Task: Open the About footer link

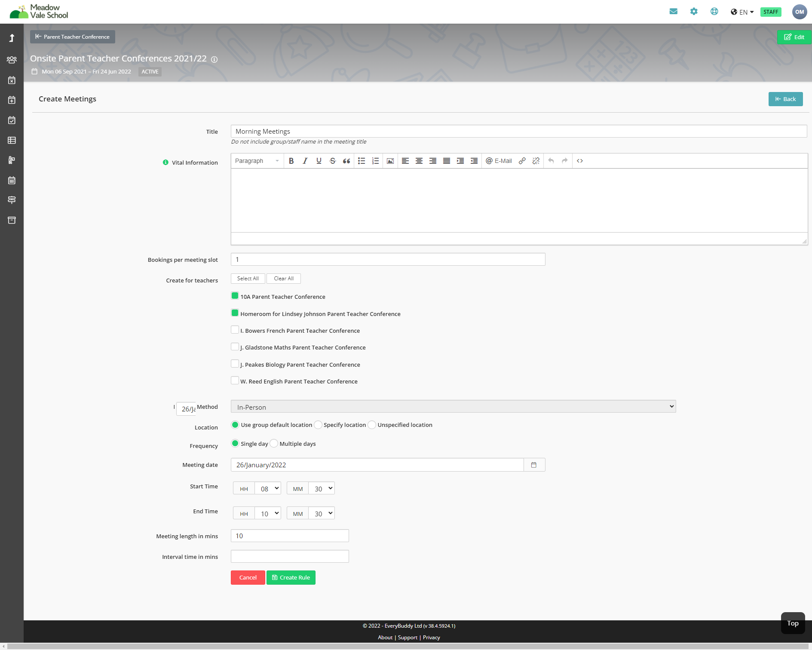Action: [x=385, y=638]
